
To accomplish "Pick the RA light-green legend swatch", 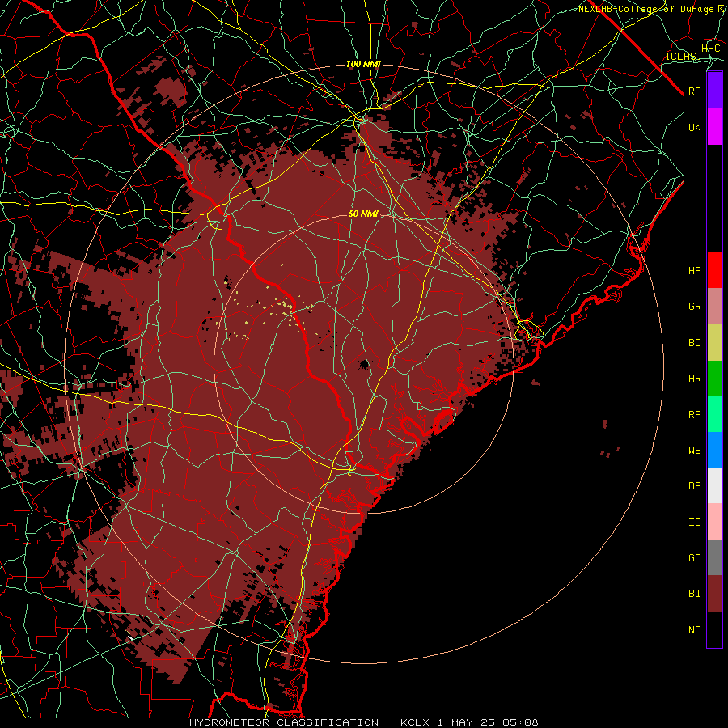I will pos(714,414).
